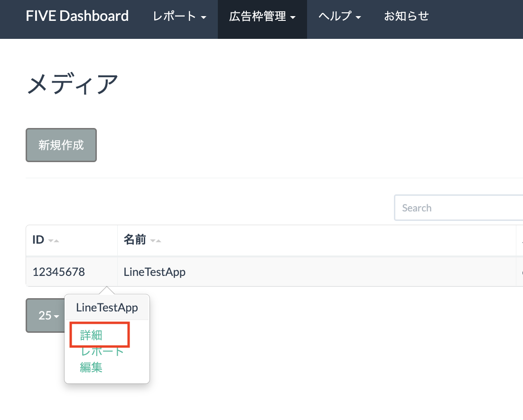Expand the ヘルプ navigation menu
This screenshot has height=420, width=523.
pyautogui.click(x=339, y=17)
